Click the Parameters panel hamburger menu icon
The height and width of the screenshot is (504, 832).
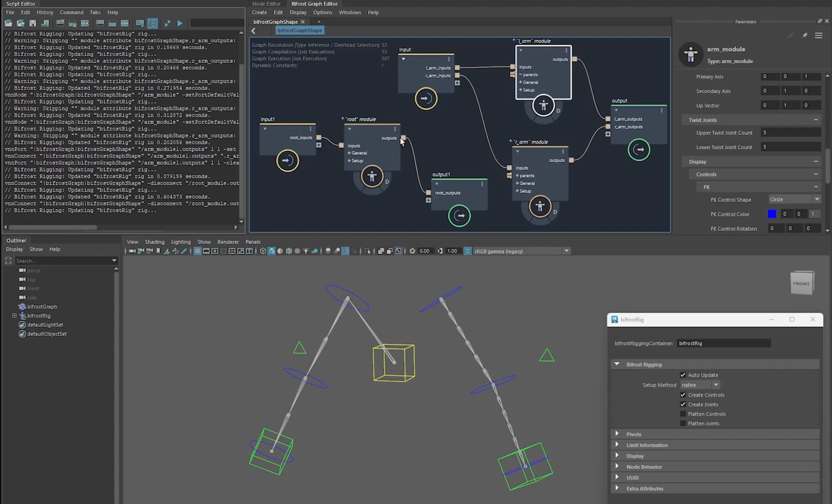818,36
